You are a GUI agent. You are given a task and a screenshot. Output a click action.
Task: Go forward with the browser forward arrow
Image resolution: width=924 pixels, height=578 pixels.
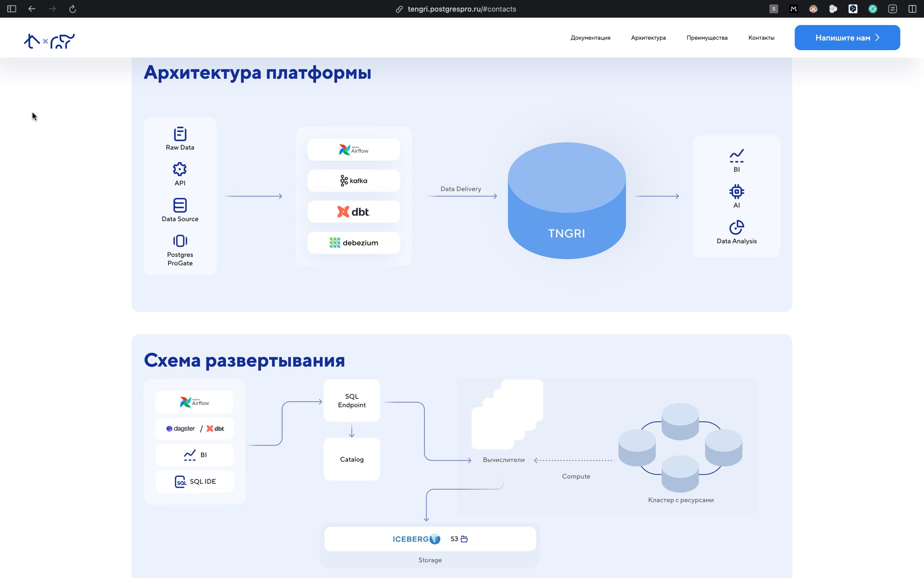tap(52, 9)
